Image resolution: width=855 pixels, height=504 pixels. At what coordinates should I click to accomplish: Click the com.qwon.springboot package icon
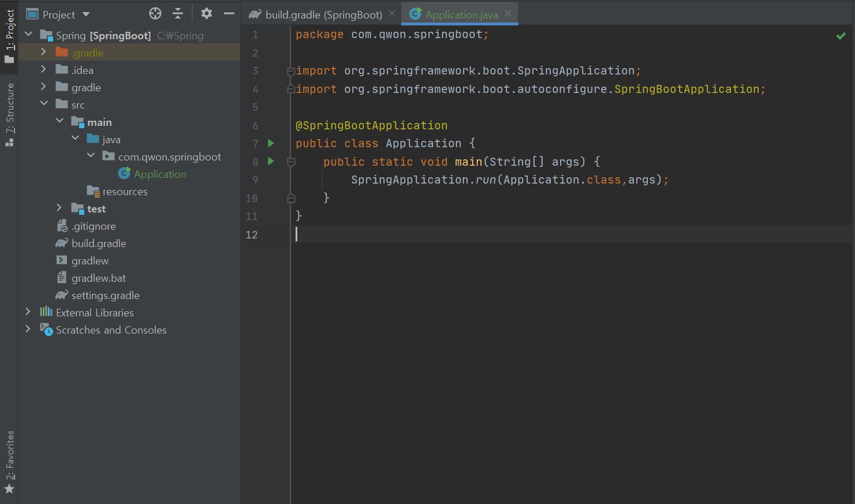[109, 156]
